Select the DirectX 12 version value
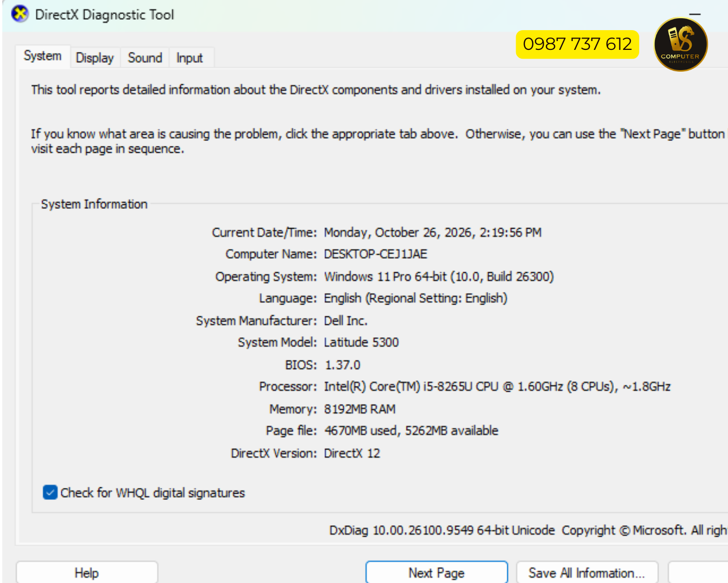This screenshot has height=583, width=728. 352,453
